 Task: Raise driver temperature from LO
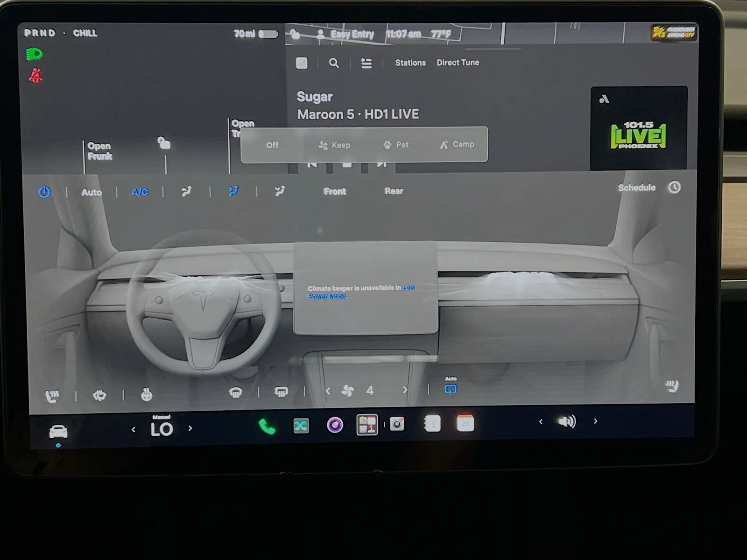[190, 428]
